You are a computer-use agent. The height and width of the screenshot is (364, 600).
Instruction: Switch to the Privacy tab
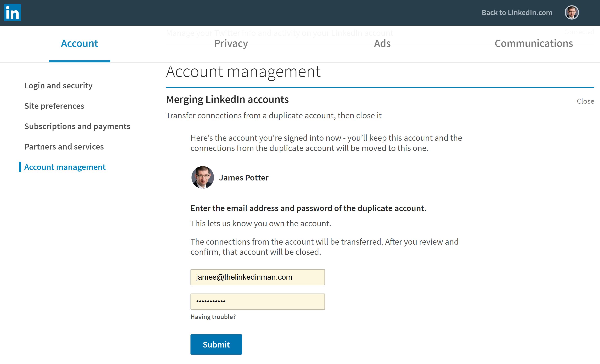(x=231, y=44)
